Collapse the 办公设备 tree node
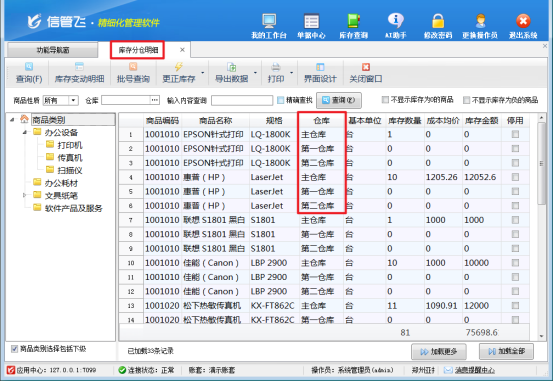This screenshot has width=554, height=381. click(x=25, y=133)
